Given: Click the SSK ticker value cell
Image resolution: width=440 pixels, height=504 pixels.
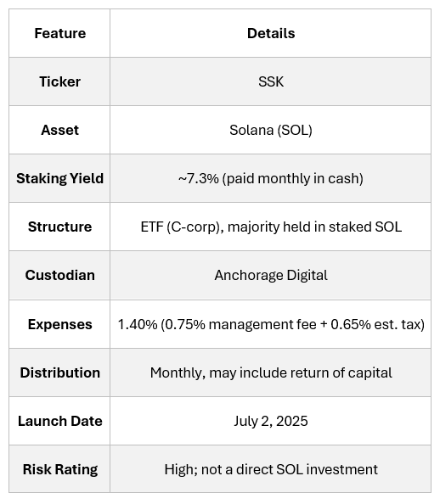Looking at the screenshot, I should click(x=271, y=81).
